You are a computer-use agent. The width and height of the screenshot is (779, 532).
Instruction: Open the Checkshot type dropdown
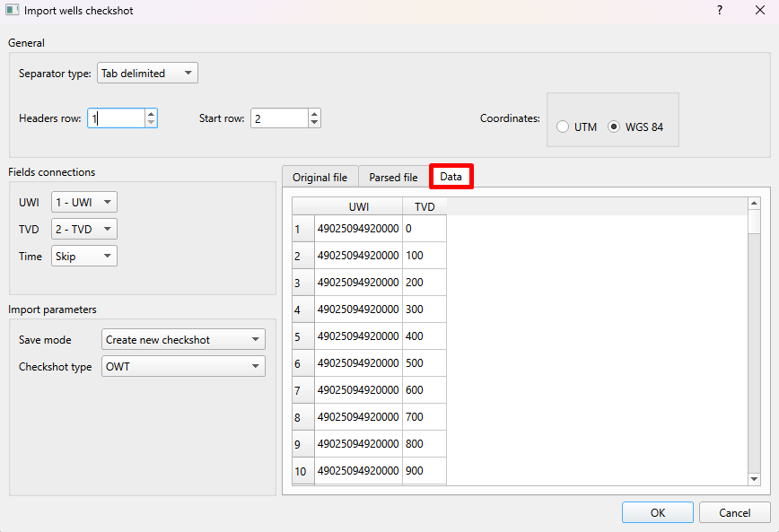(183, 366)
